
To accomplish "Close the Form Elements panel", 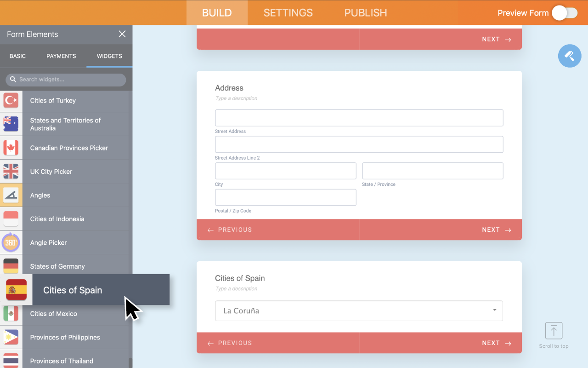I will click(122, 34).
